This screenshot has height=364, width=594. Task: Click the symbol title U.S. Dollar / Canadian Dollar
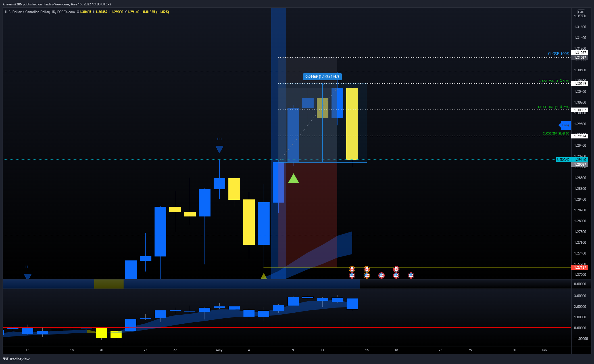coord(28,12)
